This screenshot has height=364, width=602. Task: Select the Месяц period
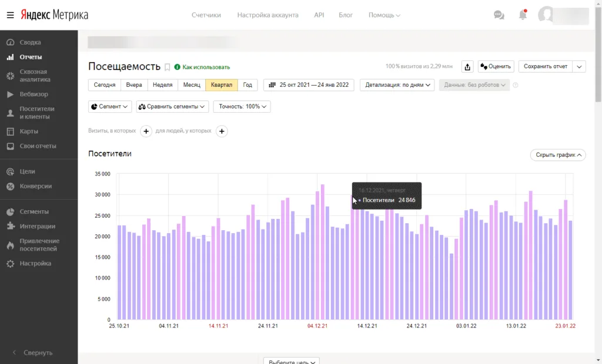(192, 85)
